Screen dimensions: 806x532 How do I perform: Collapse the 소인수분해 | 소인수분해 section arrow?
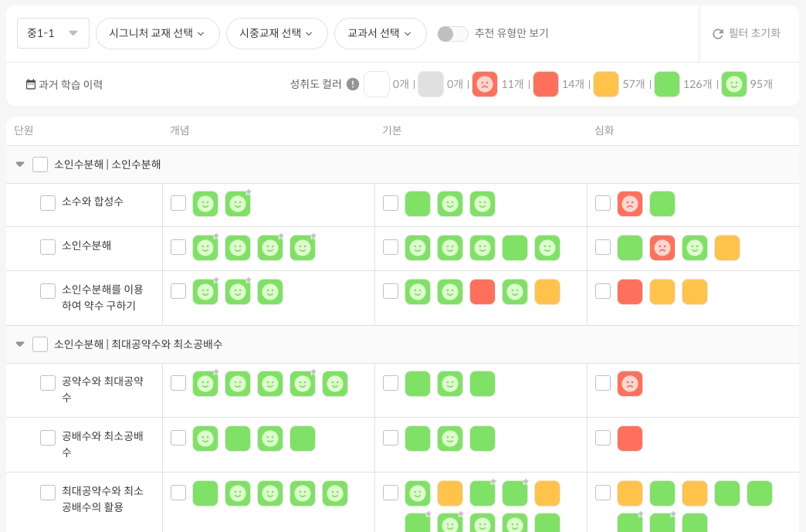(x=20, y=164)
